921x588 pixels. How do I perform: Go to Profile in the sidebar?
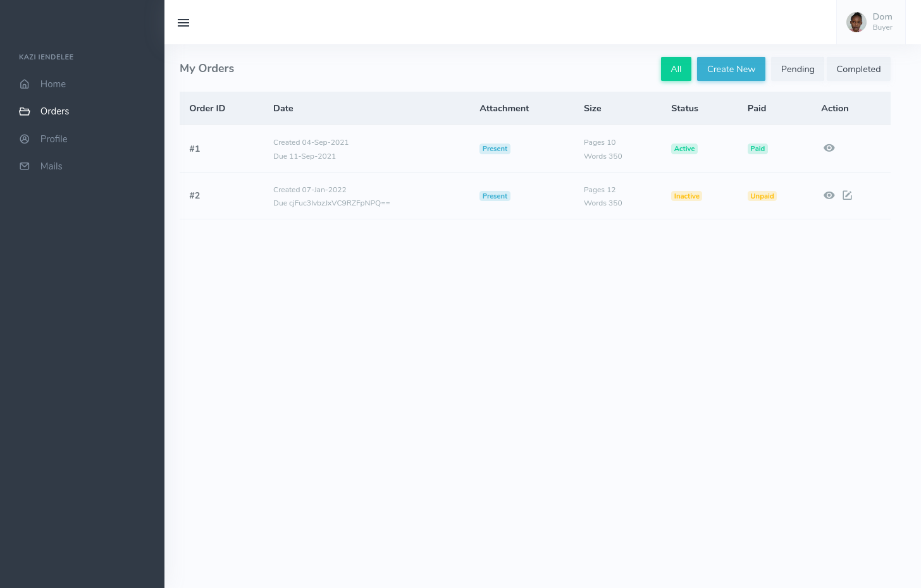[x=54, y=139]
